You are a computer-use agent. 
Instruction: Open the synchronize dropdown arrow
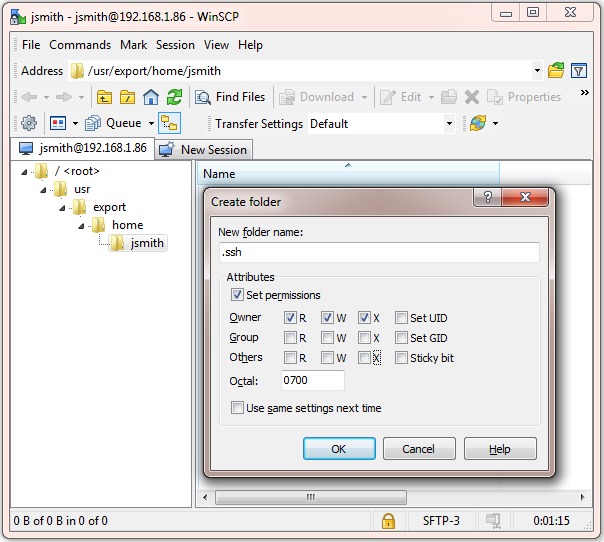pos(495,123)
